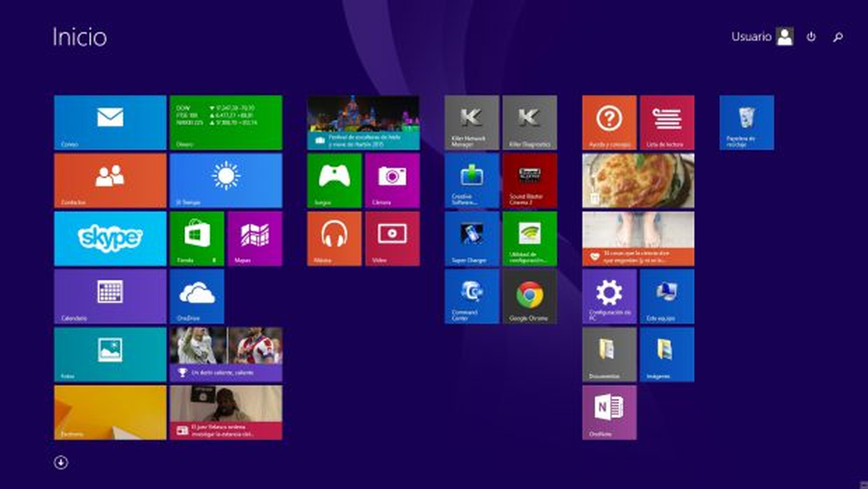Open the OneDrive tile

coord(197,297)
